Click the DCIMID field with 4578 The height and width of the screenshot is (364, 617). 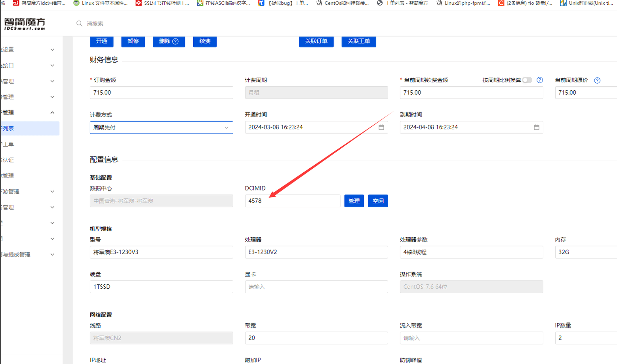(293, 201)
